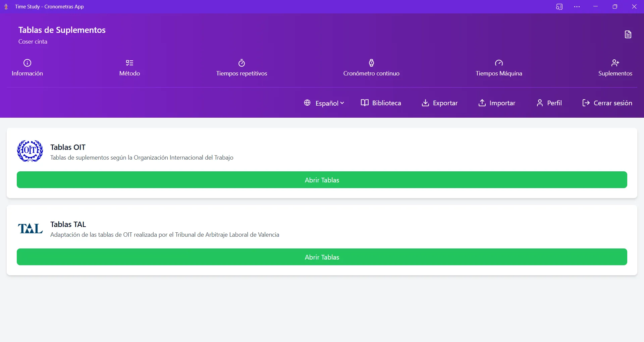644x342 pixels.
Task: Open Cronómetro continuo tab
Action: pos(371,68)
